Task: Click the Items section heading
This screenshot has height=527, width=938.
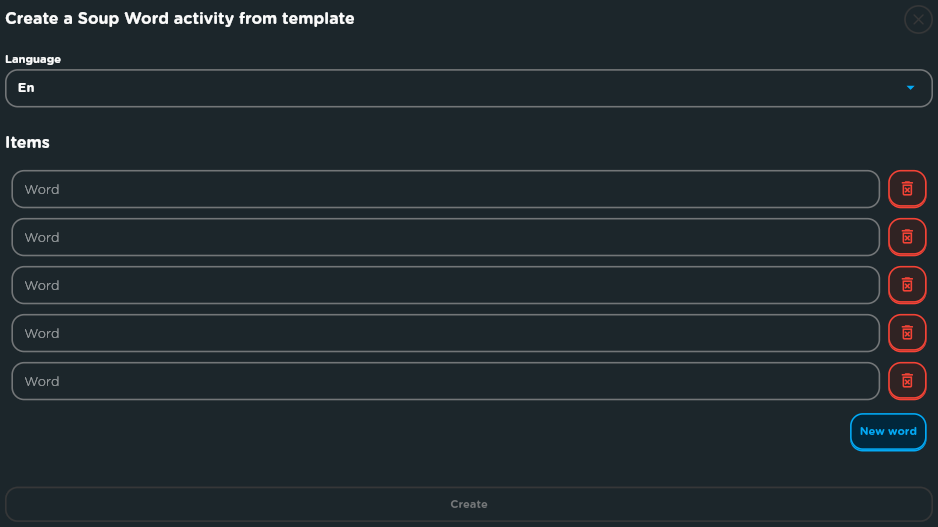Action: pyautogui.click(x=28, y=142)
